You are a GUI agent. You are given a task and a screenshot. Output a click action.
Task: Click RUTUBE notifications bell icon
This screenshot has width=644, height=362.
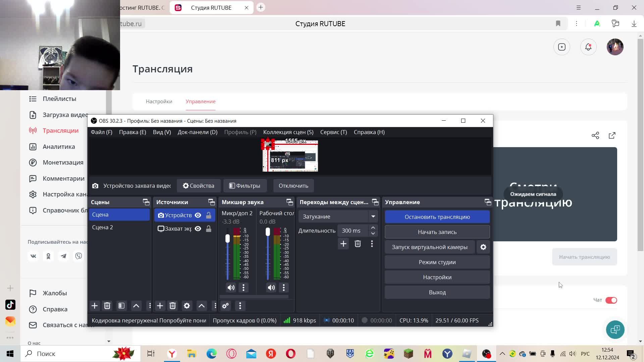point(588,47)
